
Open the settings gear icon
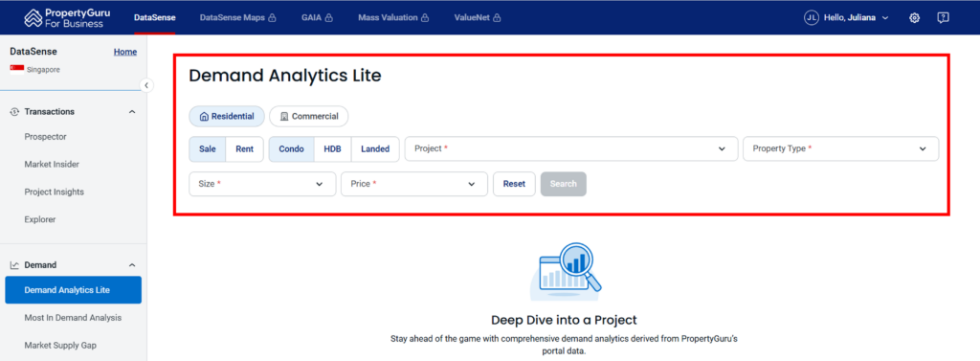[x=914, y=18]
